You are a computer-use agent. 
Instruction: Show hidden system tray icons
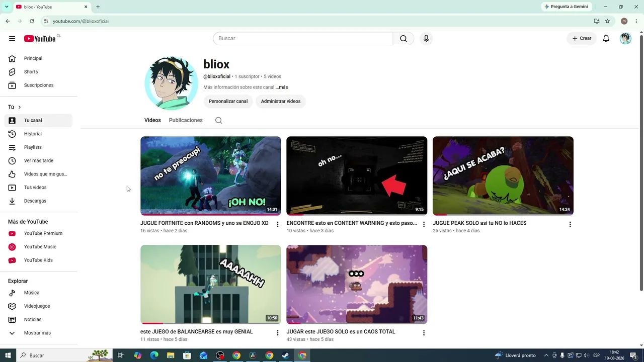point(546,355)
